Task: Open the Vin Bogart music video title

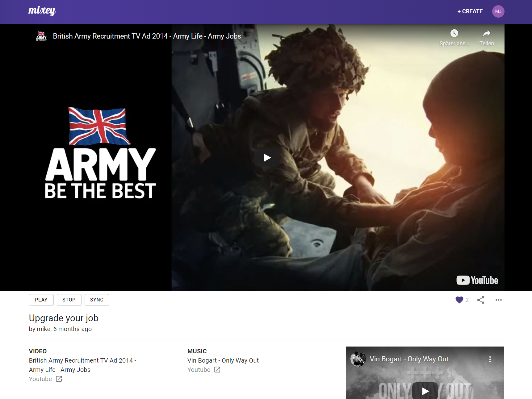Action: point(409,359)
